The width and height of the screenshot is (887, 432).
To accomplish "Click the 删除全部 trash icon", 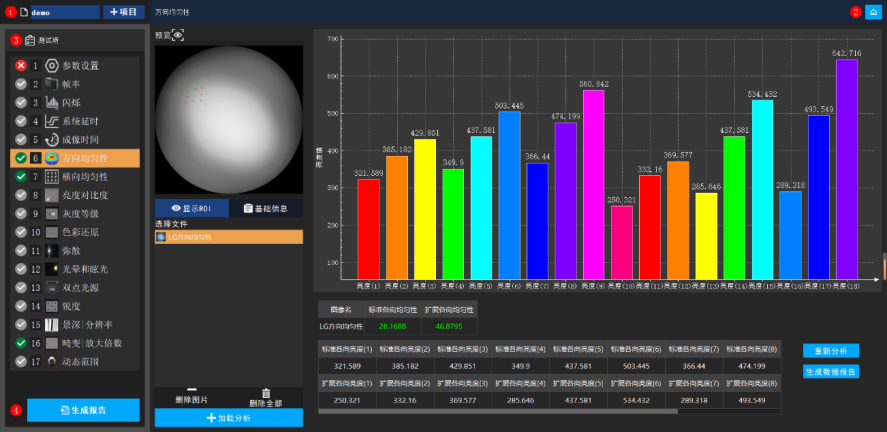I will pyautogui.click(x=266, y=393).
